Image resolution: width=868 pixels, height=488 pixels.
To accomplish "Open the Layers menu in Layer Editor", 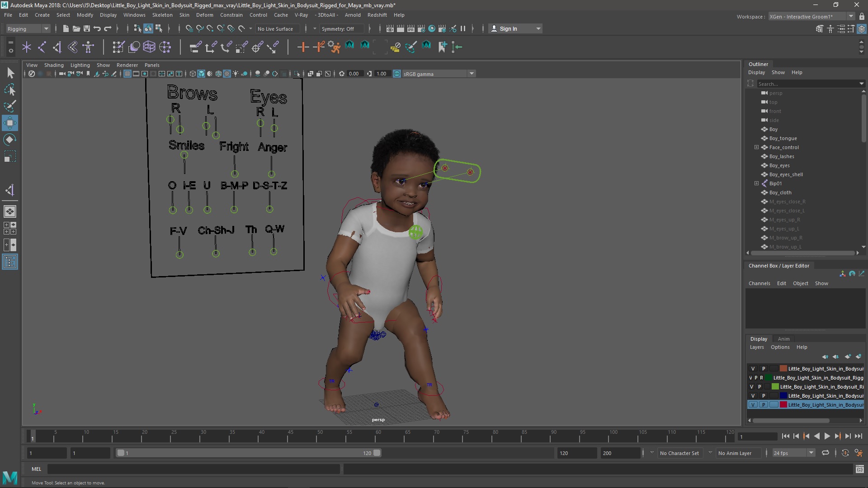I will [x=756, y=347].
